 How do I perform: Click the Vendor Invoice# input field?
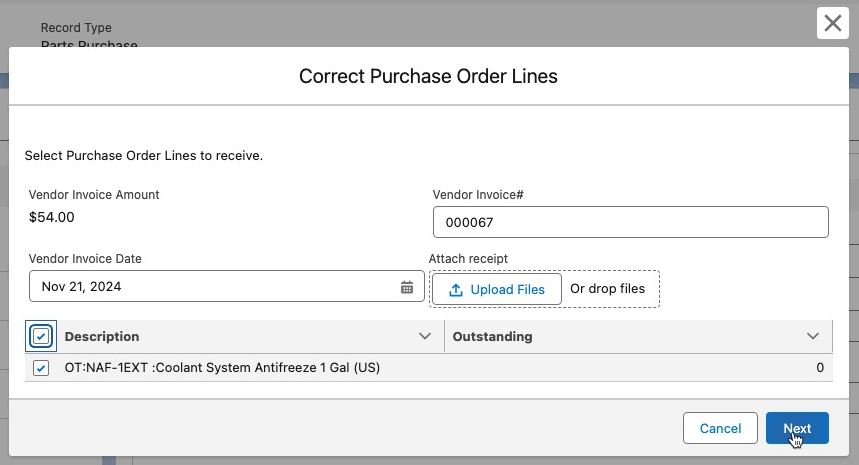coord(631,222)
